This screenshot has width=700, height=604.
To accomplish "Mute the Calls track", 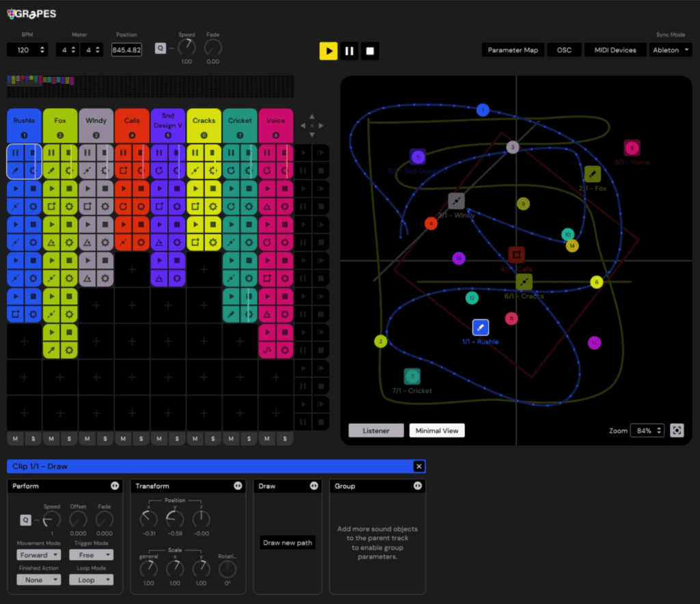I will click(123, 439).
